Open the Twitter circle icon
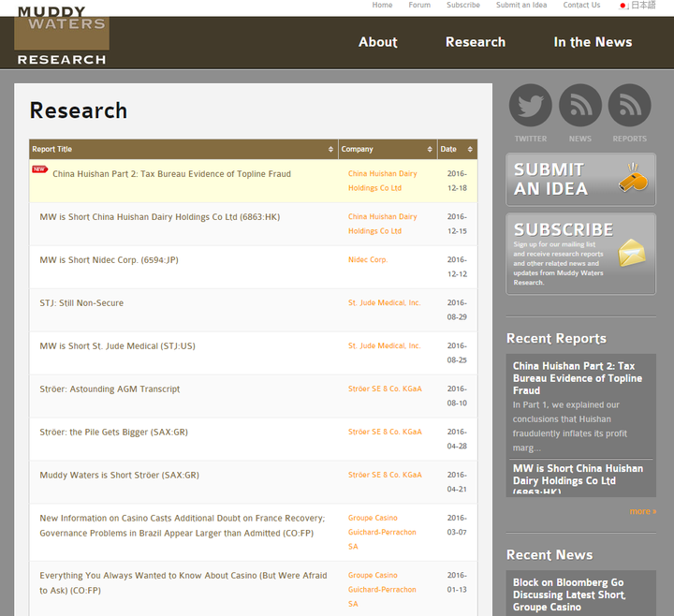The width and height of the screenshot is (674, 616). click(531, 105)
